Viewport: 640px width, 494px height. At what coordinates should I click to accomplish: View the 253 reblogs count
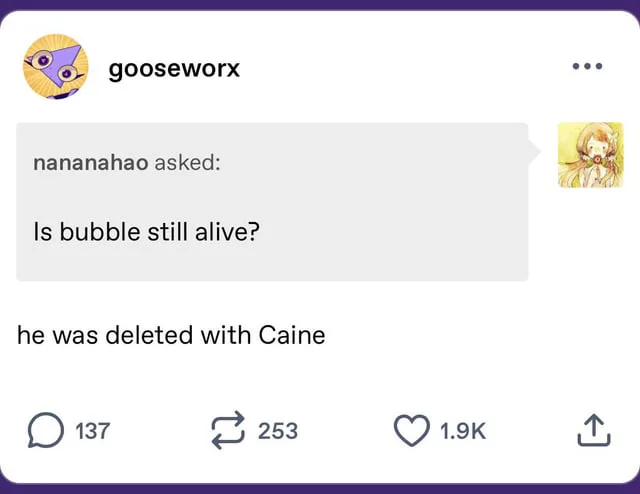point(278,431)
